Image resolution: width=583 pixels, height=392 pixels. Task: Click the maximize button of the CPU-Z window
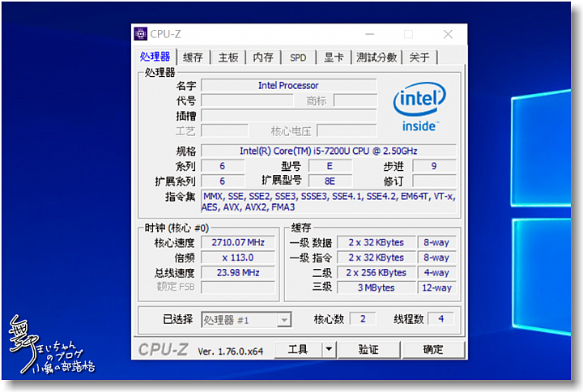coord(409,34)
